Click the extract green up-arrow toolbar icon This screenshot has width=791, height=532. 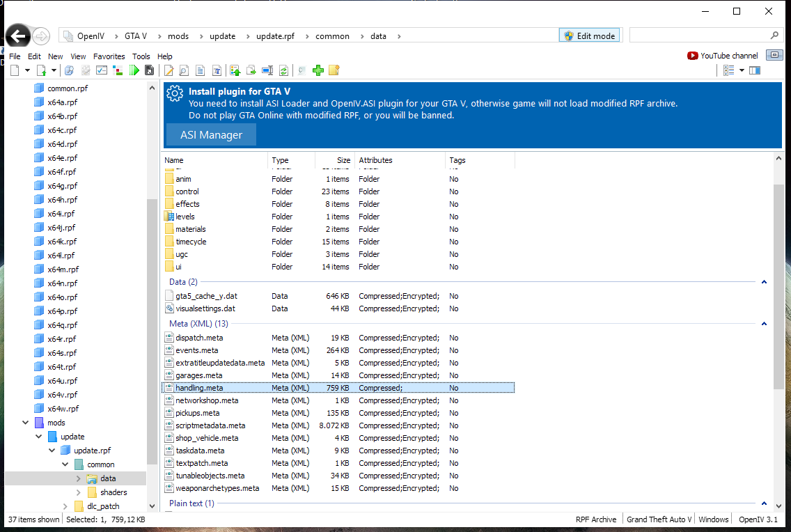[x=235, y=70]
